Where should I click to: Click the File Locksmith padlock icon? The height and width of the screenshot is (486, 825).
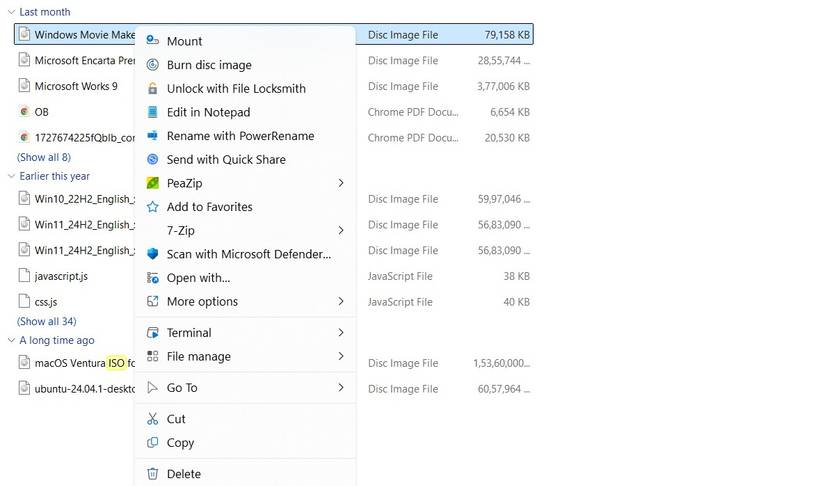153,89
